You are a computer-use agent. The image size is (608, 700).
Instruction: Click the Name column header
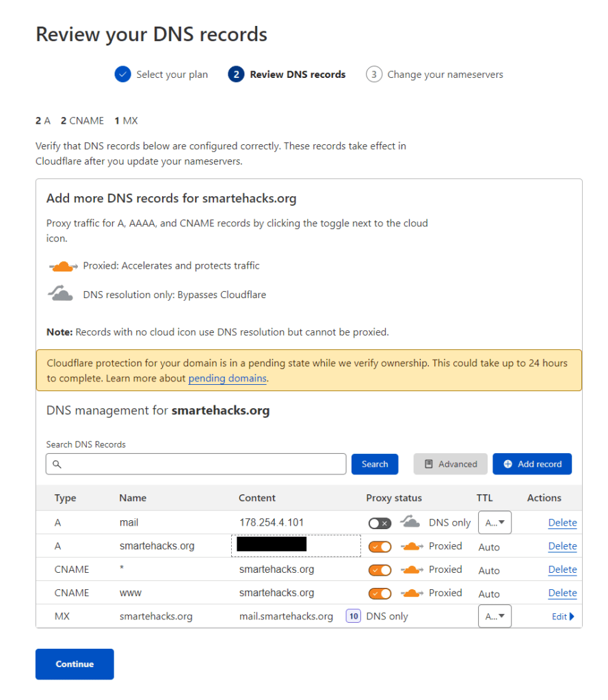tap(133, 498)
